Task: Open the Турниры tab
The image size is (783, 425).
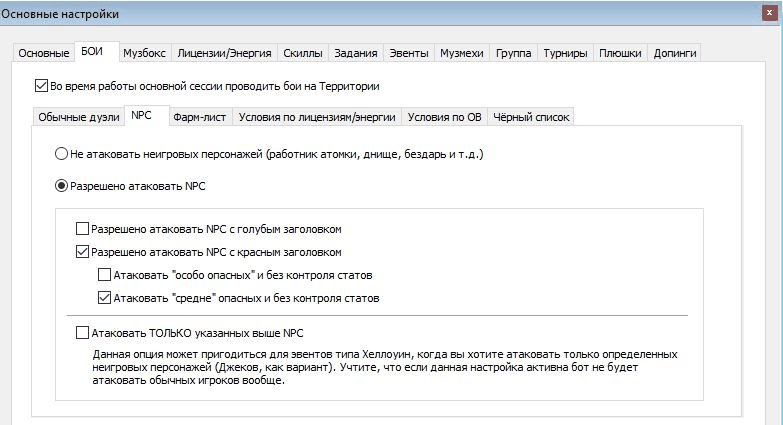Action: [565, 53]
